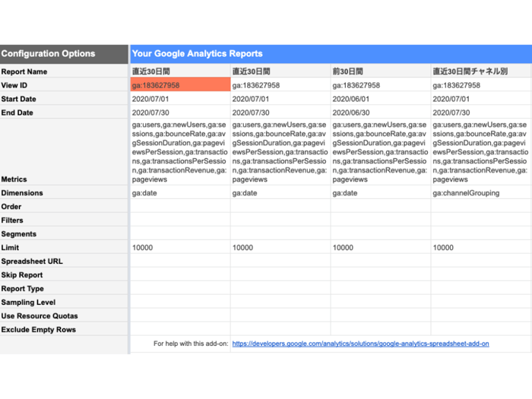Click the End Date cell 2020/06/30
532x399 pixels.
[x=381, y=112]
